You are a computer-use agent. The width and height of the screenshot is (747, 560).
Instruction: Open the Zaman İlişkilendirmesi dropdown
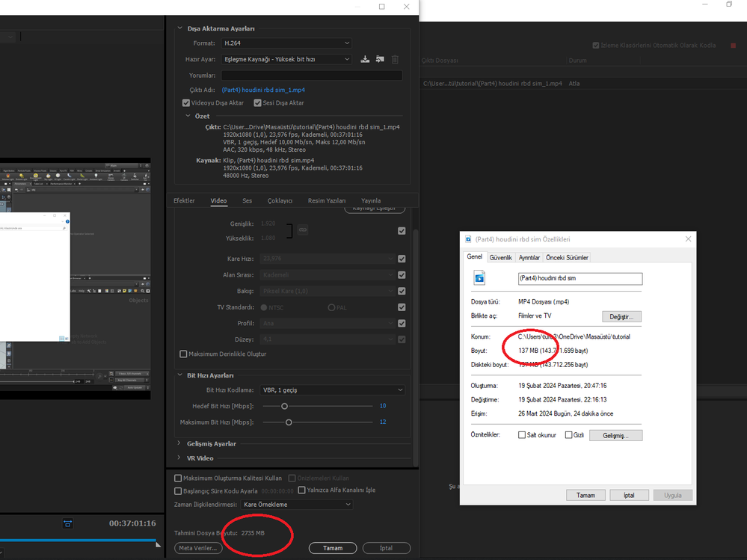click(x=296, y=505)
